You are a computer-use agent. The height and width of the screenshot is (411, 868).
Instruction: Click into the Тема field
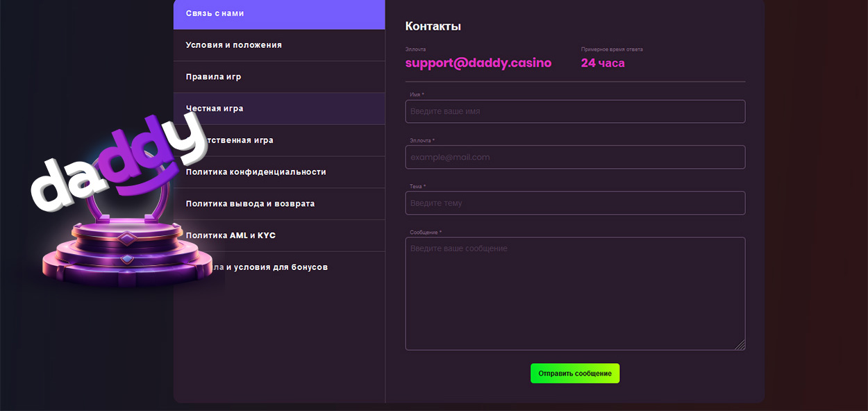[575, 203]
